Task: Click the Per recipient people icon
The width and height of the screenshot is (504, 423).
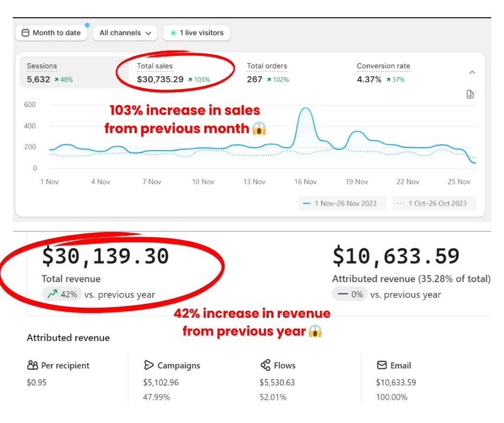Action: [32, 366]
